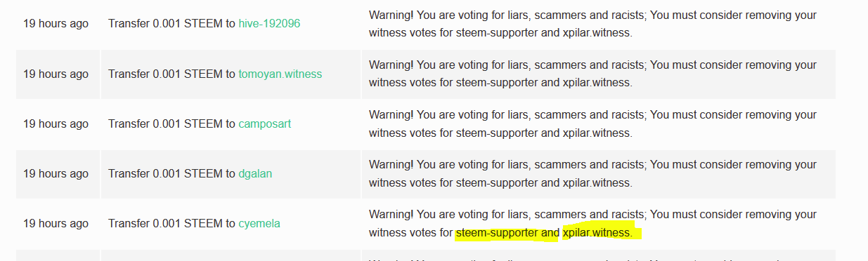Open the dgalan account link
The height and width of the screenshot is (261, 868).
[255, 173]
